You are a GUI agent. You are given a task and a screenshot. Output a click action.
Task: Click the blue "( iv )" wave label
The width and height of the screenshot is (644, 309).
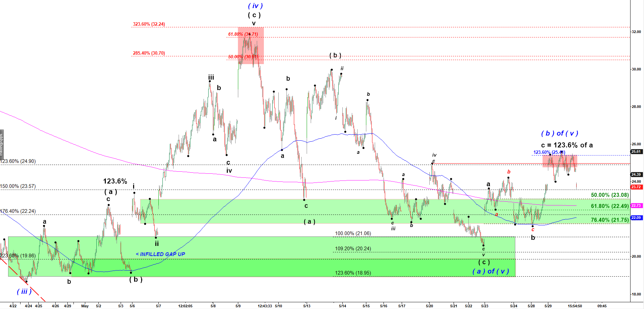tap(255, 6)
